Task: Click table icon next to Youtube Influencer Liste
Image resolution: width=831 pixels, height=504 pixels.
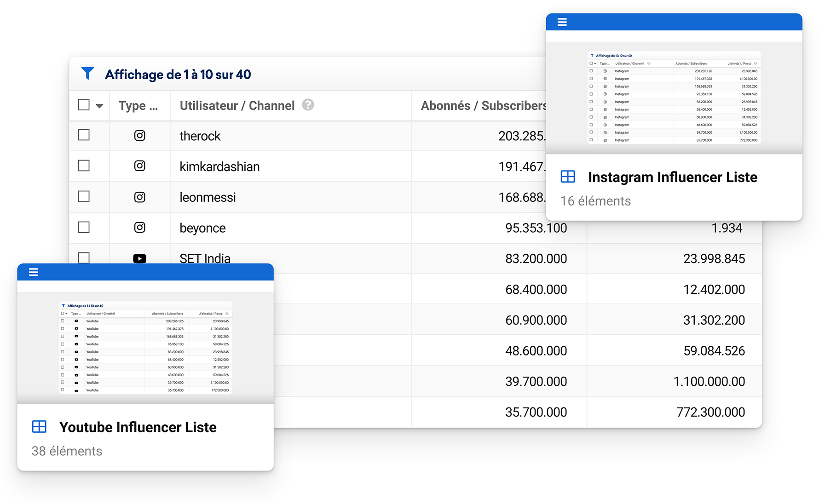Action: 39,427
